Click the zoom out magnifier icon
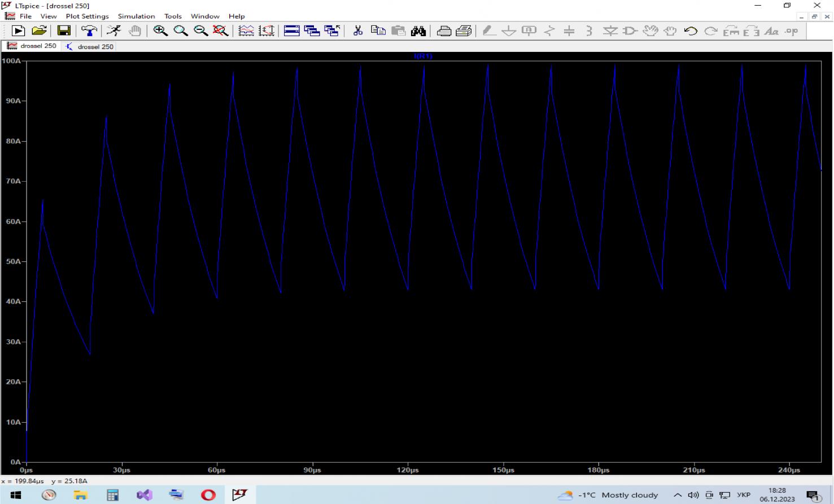Viewport: 834px width, 504px height. (x=200, y=31)
